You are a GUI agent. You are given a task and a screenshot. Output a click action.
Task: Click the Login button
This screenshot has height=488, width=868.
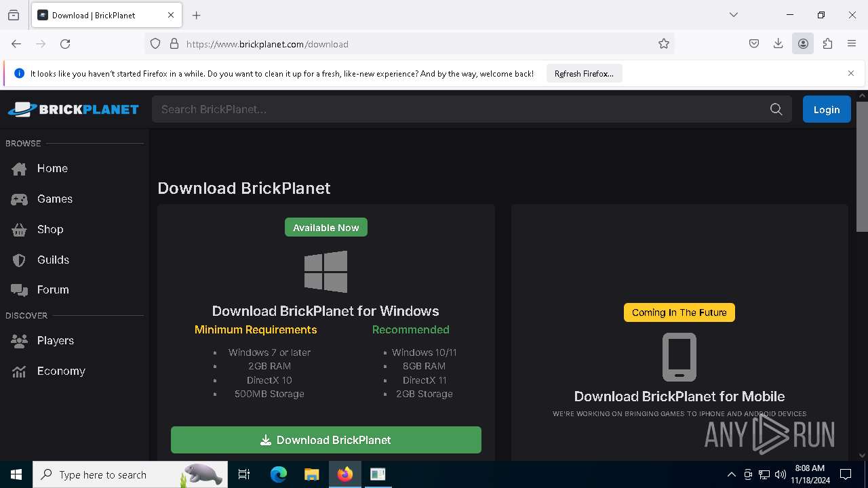coord(827,109)
